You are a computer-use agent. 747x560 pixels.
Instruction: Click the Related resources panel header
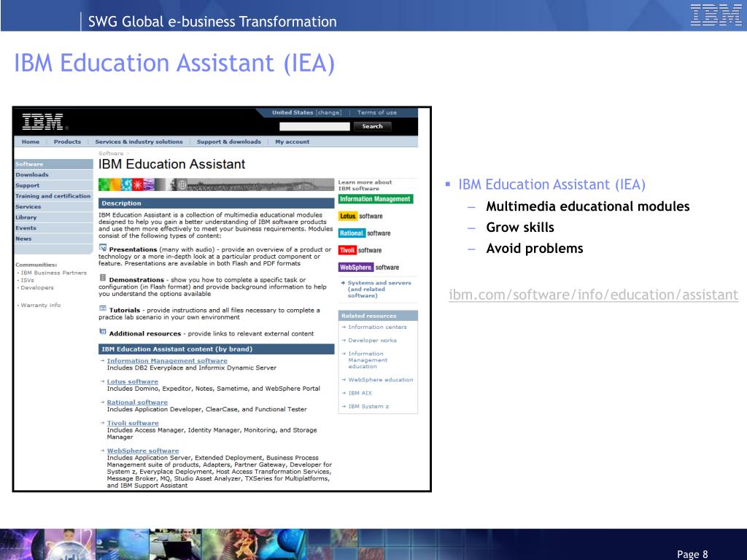pyautogui.click(x=378, y=316)
